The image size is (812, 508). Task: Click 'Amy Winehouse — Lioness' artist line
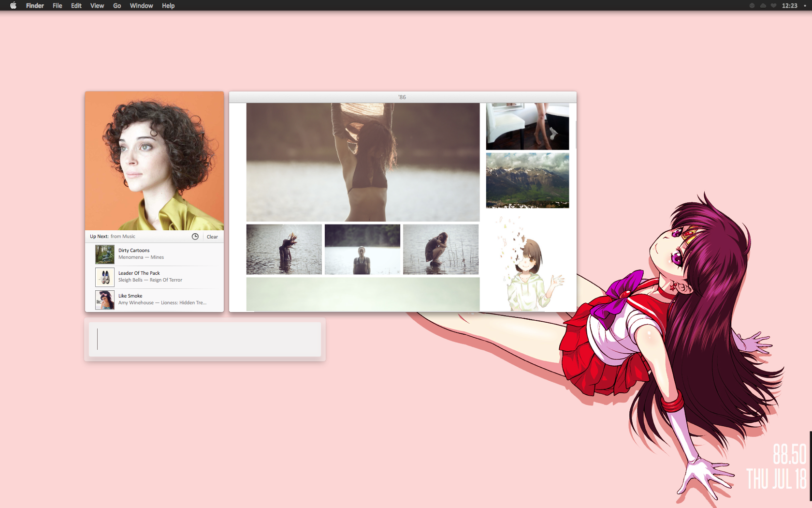click(162, 303)
